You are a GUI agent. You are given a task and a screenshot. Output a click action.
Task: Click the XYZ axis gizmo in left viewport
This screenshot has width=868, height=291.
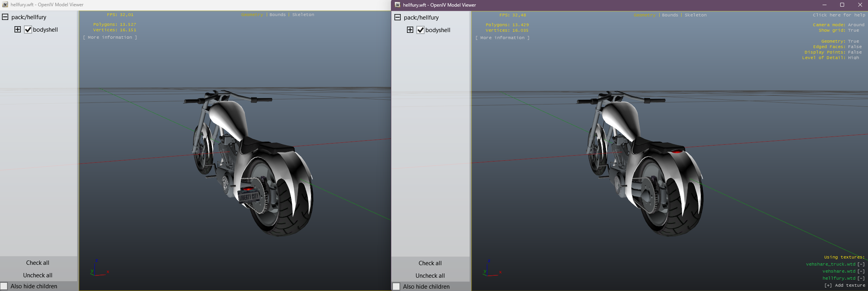click(x=99, y=269)
